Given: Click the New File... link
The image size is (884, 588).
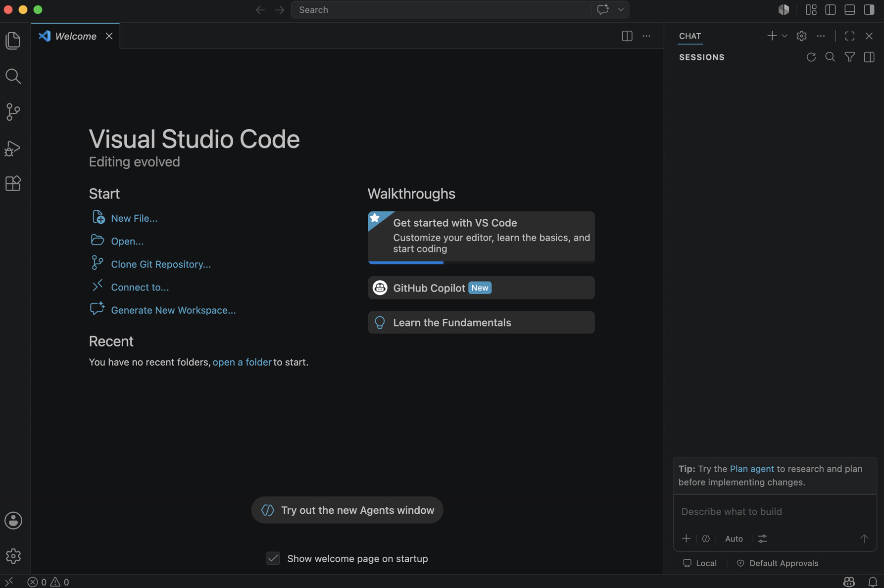Looking at the screenshot, I should tap(134, 218).
